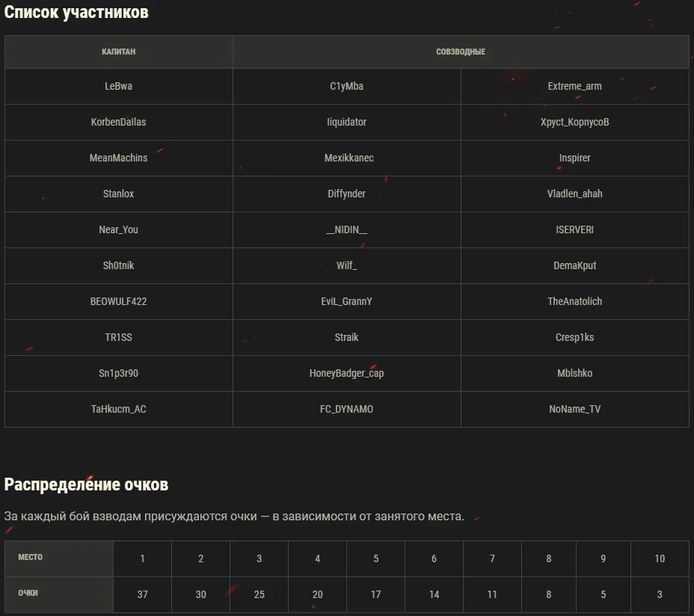Click the MeanMachins captain cell
Screen dimensions: 694x616
pos(118,158)
